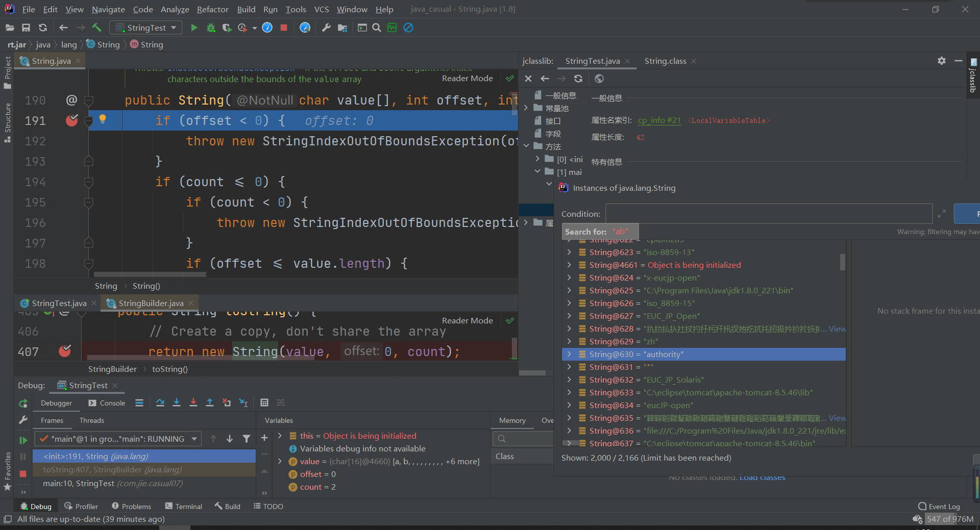Click jclasslib back arrow icon
980x530 pixels.
[545, 79]
